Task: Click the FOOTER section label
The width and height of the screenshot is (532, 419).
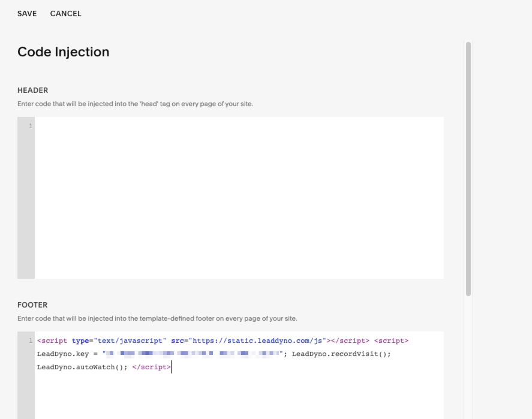Action: coord(32,305)
